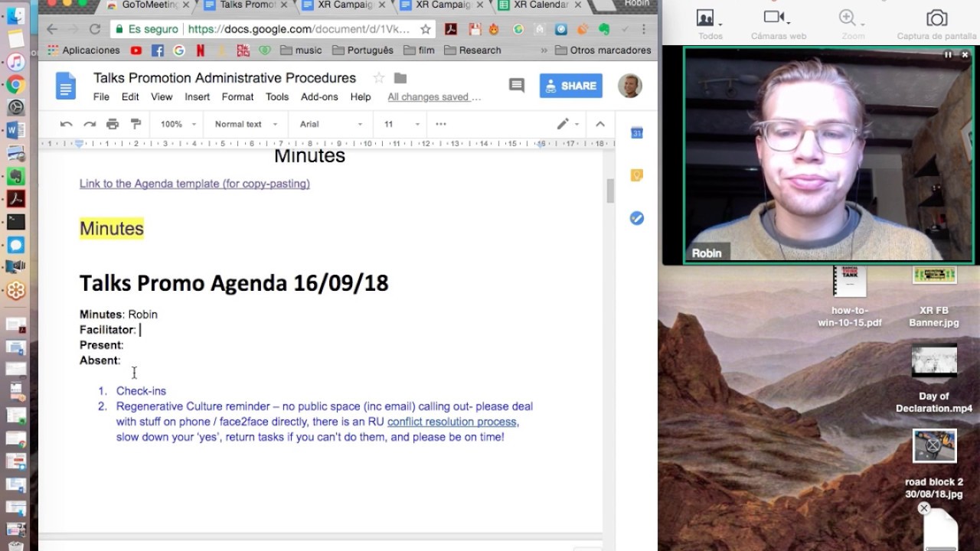Open the Português bookmarks folder
This screenshot has height=551, width=980.
click(x=363, y=51)
